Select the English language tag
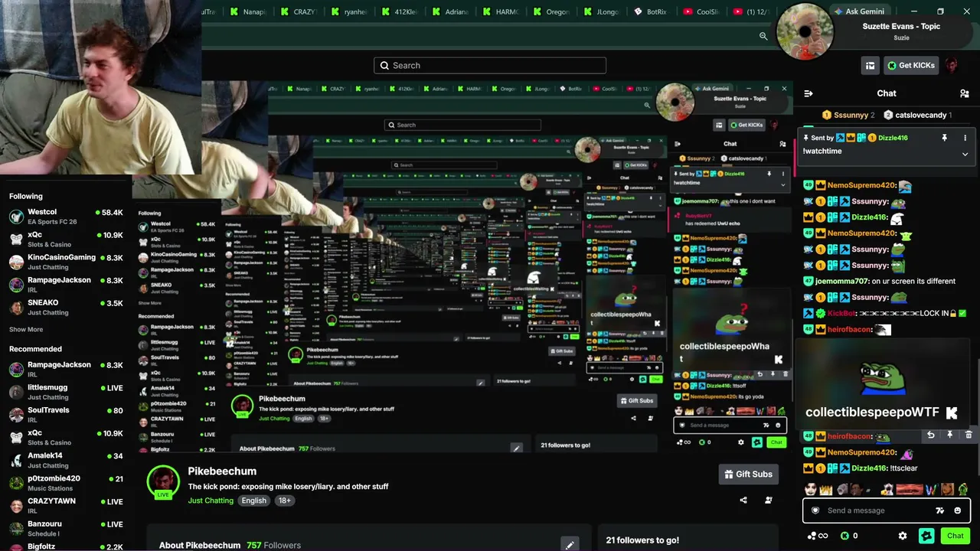Screen dimensions: 980x551 (253, 500)
